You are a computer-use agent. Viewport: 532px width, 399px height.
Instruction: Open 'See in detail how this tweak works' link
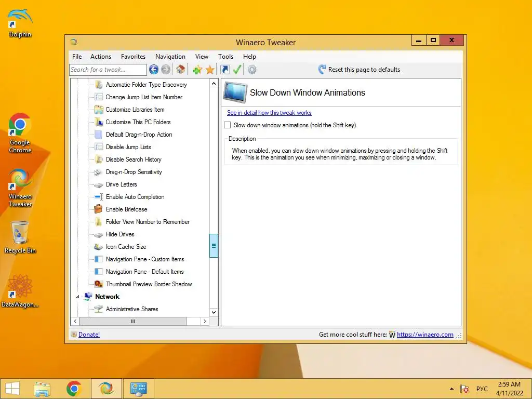click(269, 113)
